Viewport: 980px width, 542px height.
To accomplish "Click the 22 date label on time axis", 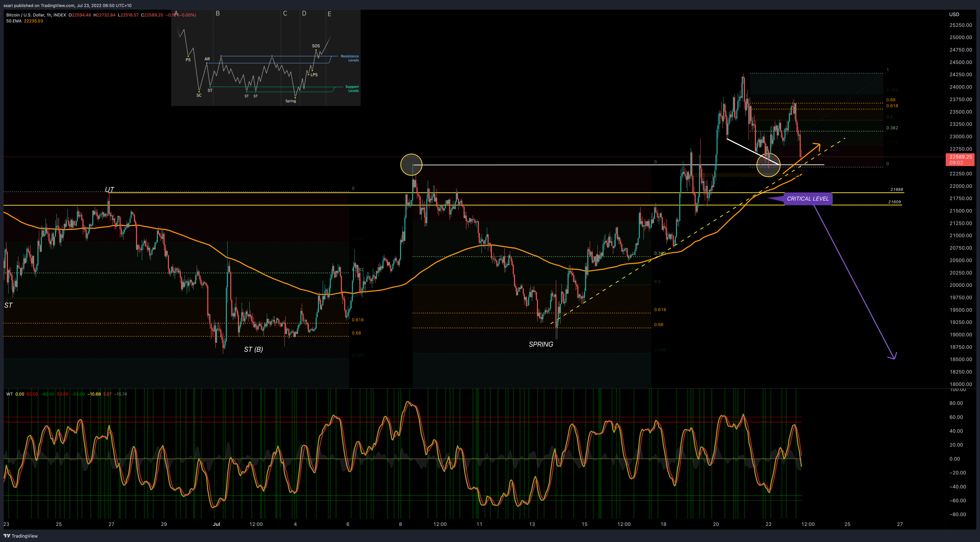I will (769, 524).
